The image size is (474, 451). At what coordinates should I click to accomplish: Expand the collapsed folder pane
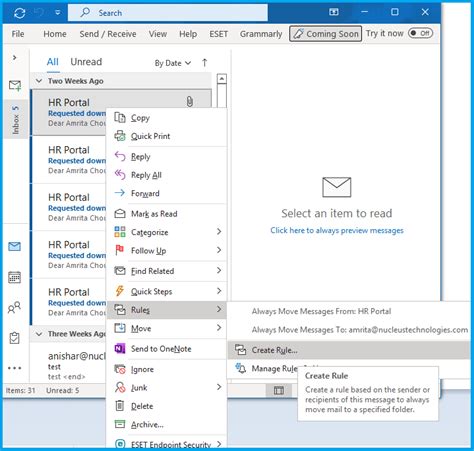click(x=15, y=58)
